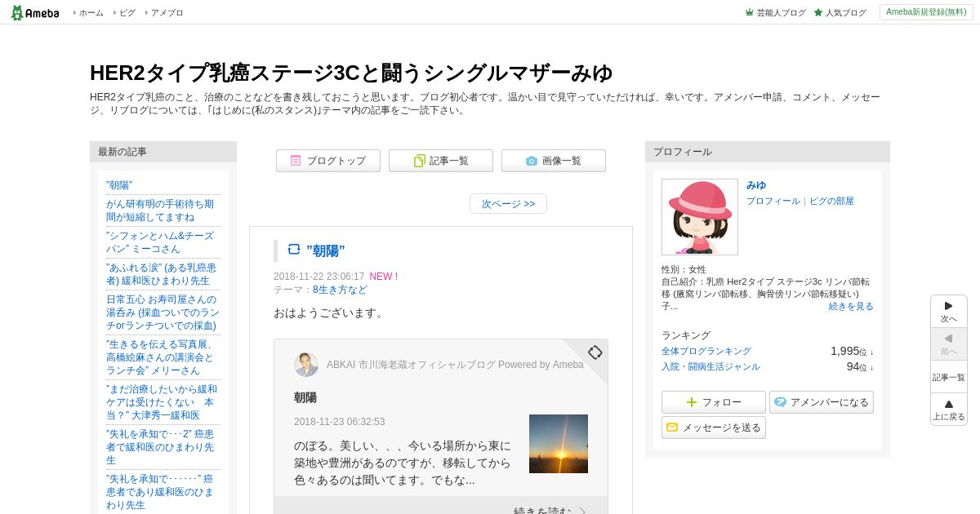Open the アメブロ link in top bar
This screenshot has width=980, height=514.
[167, 13]
